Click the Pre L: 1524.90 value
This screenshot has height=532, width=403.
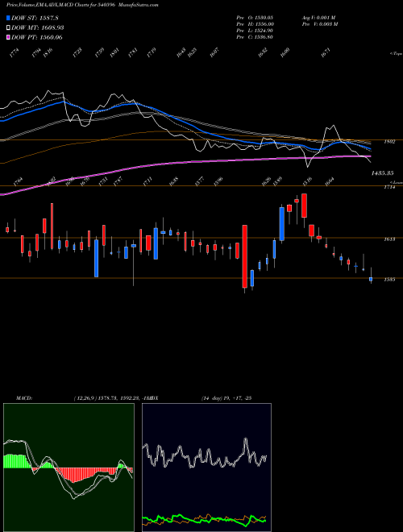click(x=255, y=31)
